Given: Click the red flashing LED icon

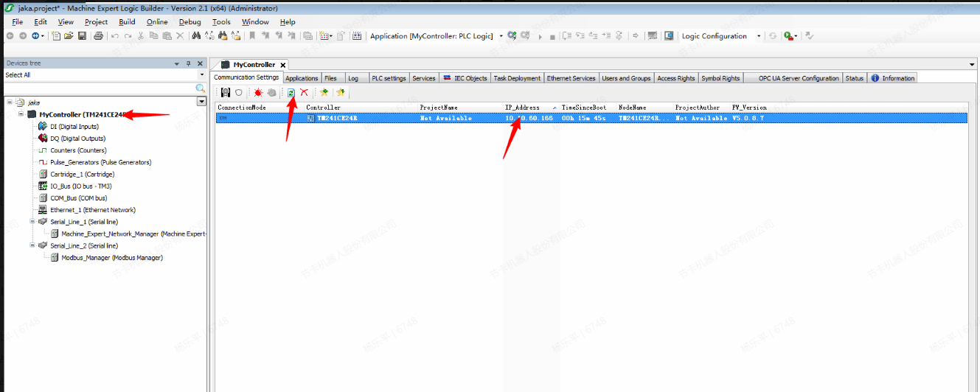Looking at the screenshot, I should coord(258,92).
